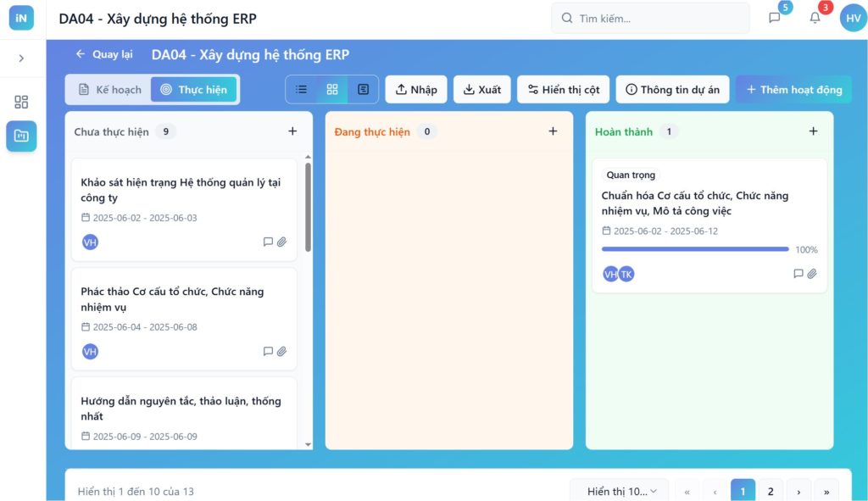Expand the collapsed sidebar with the chevron

(x=20, y=58)
